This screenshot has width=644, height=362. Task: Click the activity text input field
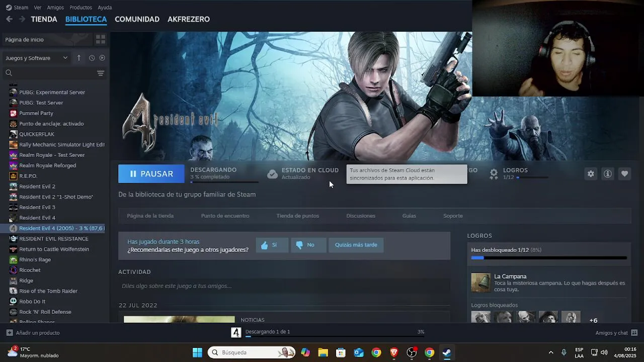pyautogui.click(x=284, y=286)
